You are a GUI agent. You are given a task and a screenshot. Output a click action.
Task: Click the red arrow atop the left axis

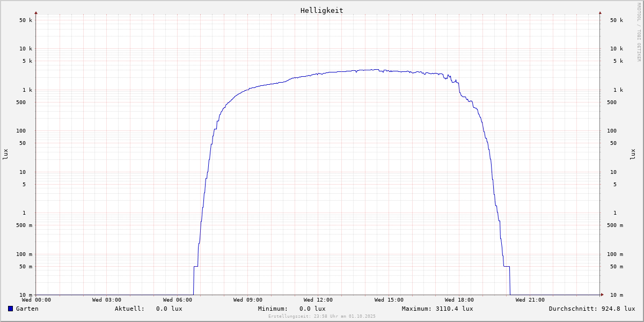pos(36,12)
